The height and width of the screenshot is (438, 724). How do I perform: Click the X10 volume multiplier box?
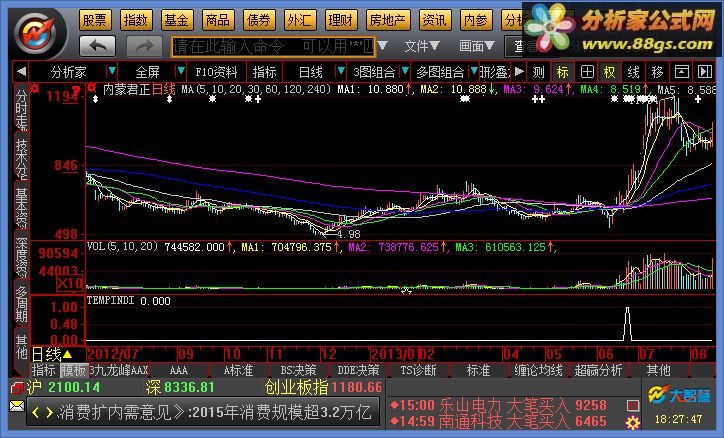(70, 283)
